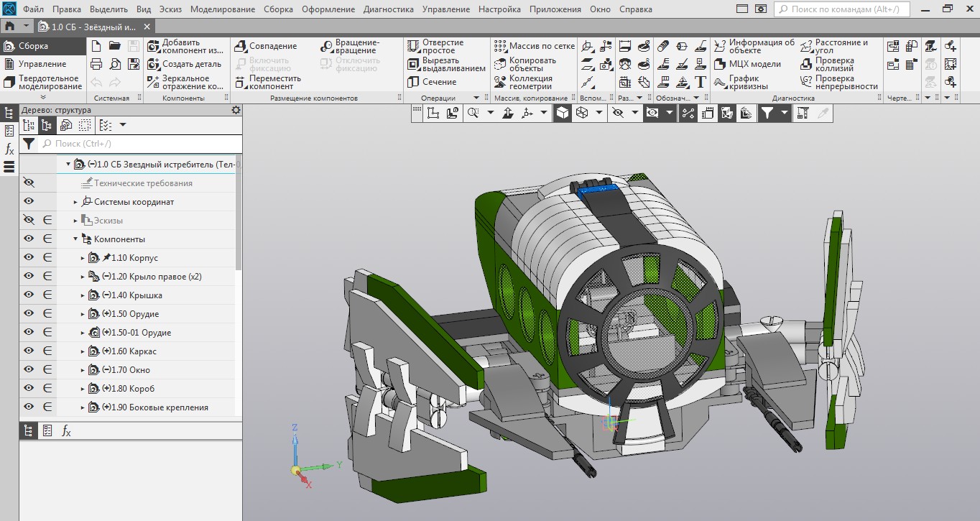Click the Collision check (Проверка коллизий) icon
This screenshot has height=521, width=980.
point(806,64)
